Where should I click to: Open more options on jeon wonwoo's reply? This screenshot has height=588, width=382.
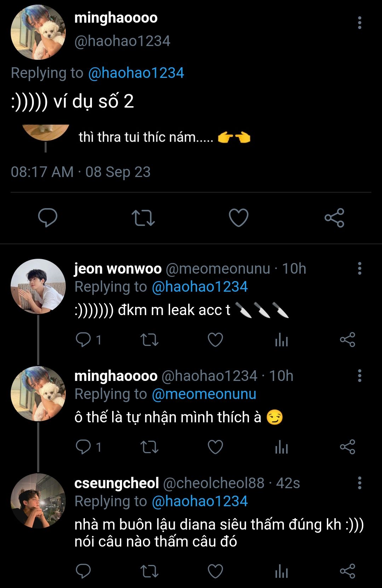(x=359, y=268)
